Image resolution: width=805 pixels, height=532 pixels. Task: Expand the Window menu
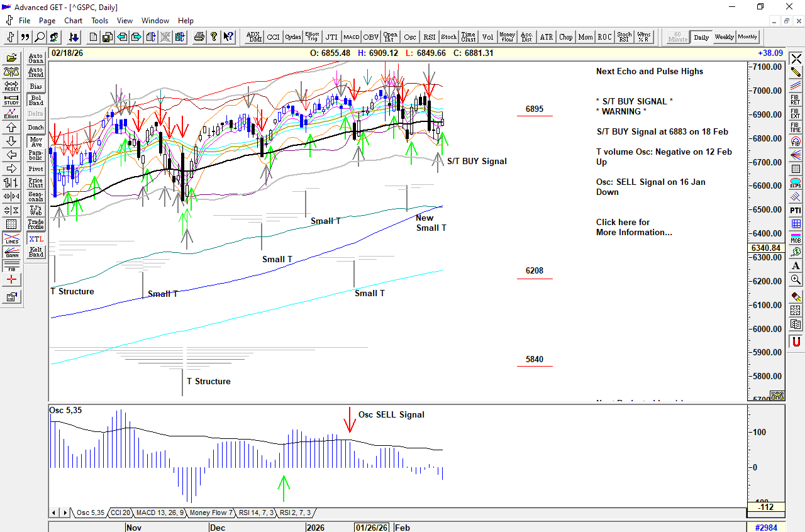[155, 21]
